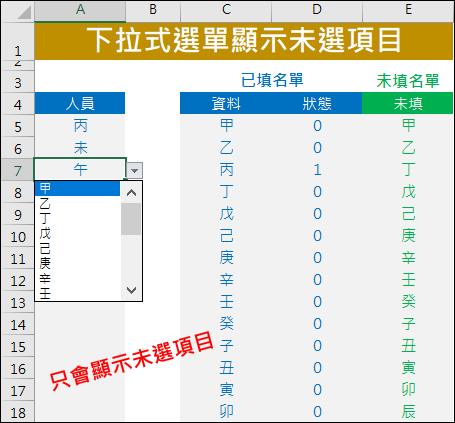Image resolution: width=455 pixels, height=423 pixels.
Task: Choose 乙 from the dropdown list
Action: point(77,204)
